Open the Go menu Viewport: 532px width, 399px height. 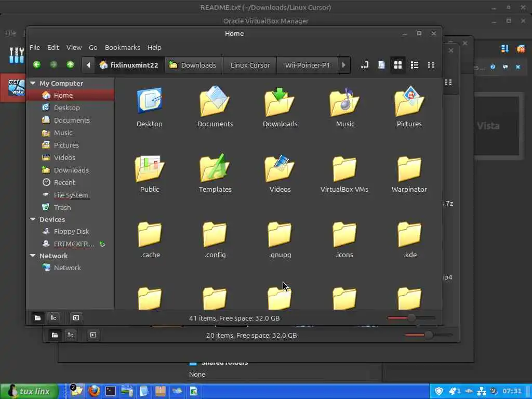tap(93, 47)
